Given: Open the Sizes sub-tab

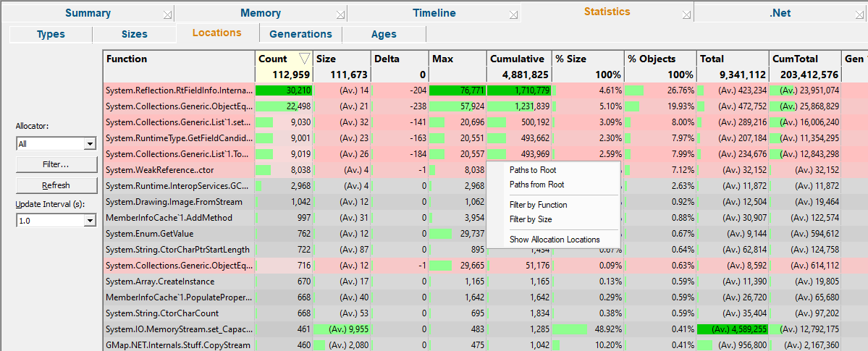Looking at the screenshot, I should (135, 34).
